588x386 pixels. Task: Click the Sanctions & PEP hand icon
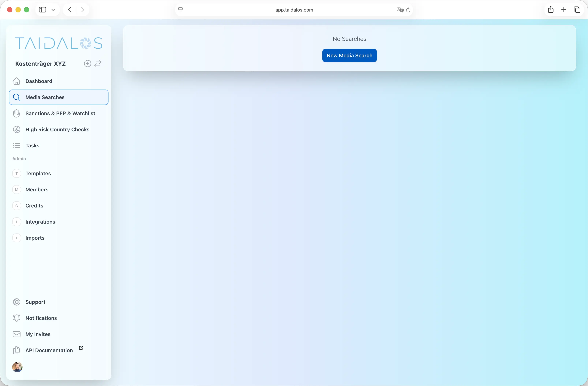pos(16,113)
